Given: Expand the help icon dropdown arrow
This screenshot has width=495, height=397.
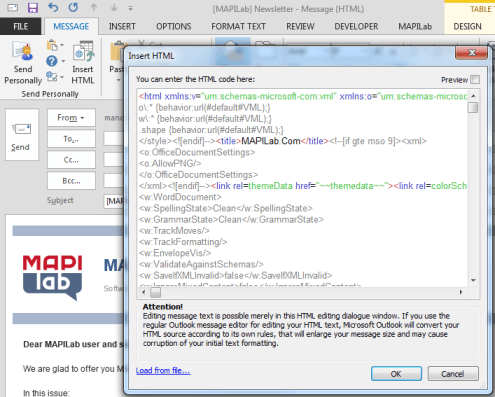Looking at the screenshot, I should 63,61.
